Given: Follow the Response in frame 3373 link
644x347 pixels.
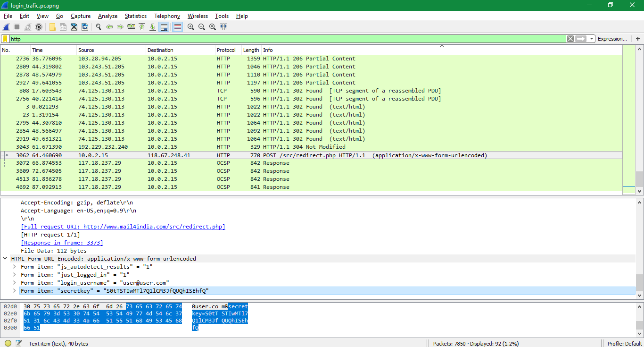Looking at the screenshot, I should (62, 242).
